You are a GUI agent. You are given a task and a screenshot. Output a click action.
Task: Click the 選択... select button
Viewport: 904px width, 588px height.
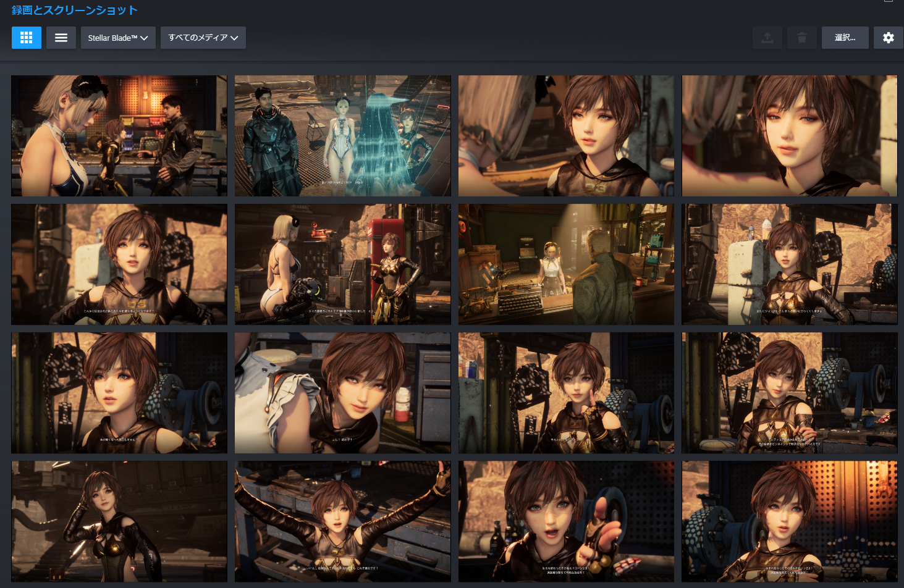point(845,38)
